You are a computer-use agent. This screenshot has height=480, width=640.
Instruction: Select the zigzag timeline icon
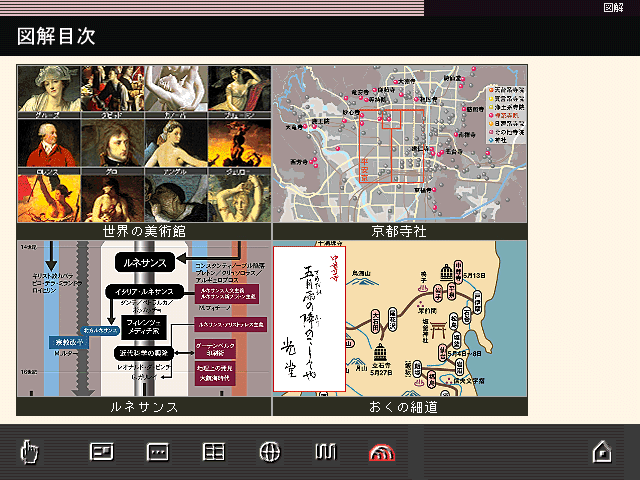tap(326, 452)
